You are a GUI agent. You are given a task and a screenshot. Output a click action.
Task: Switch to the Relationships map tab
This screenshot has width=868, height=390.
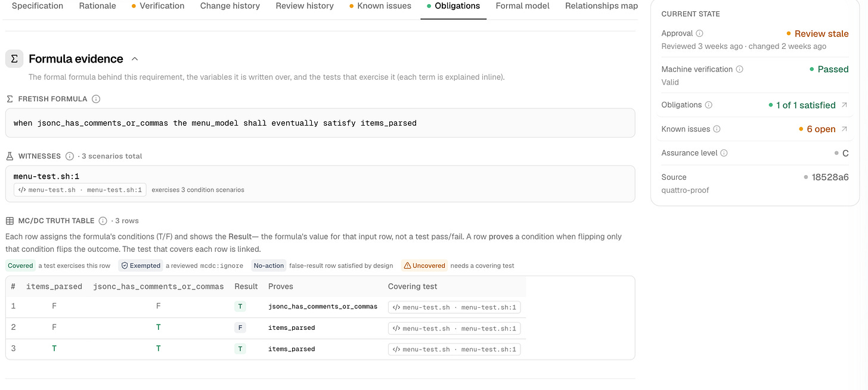602,6
